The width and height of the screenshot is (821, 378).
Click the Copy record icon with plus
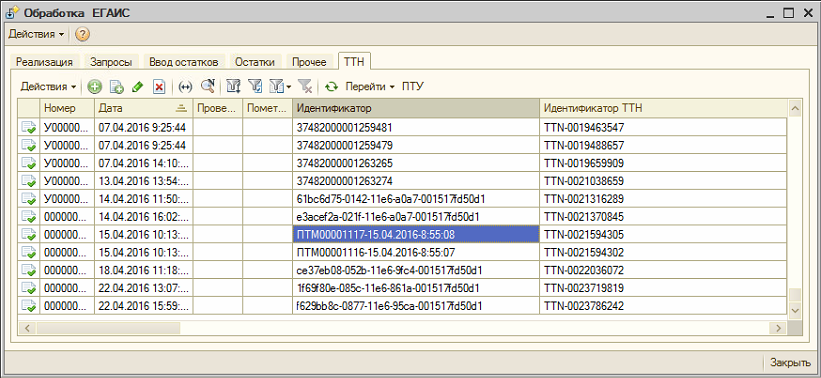pyautogui.click(x=116, y=87)
